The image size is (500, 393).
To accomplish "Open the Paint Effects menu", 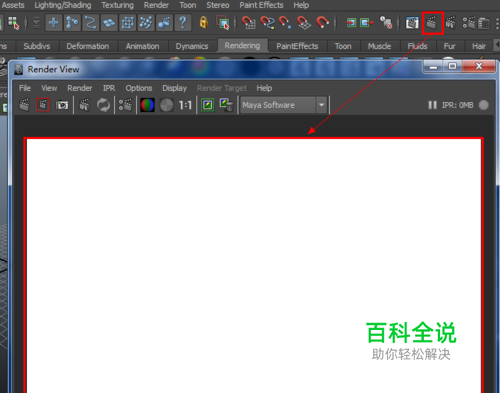I will click(x=261, y=5).
